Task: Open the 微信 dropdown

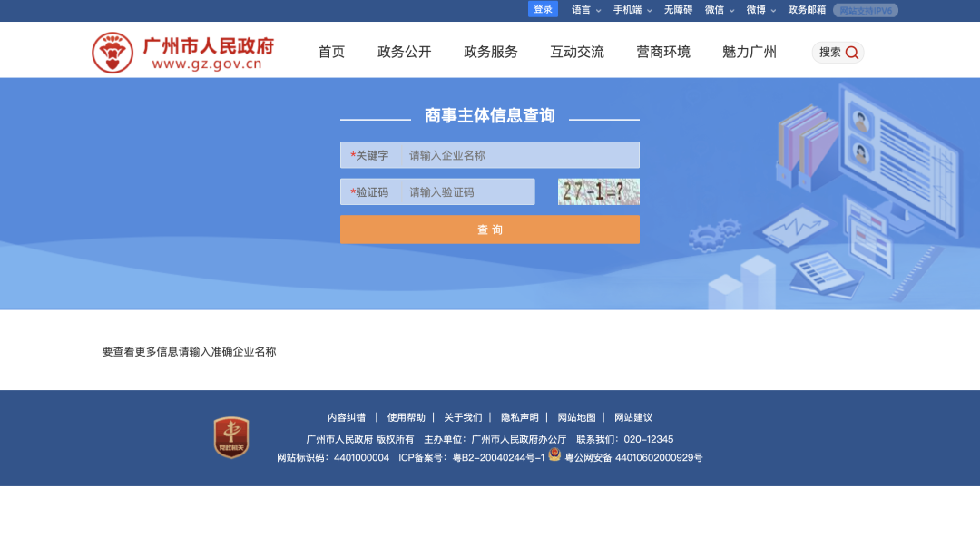Action: point(713,10)
